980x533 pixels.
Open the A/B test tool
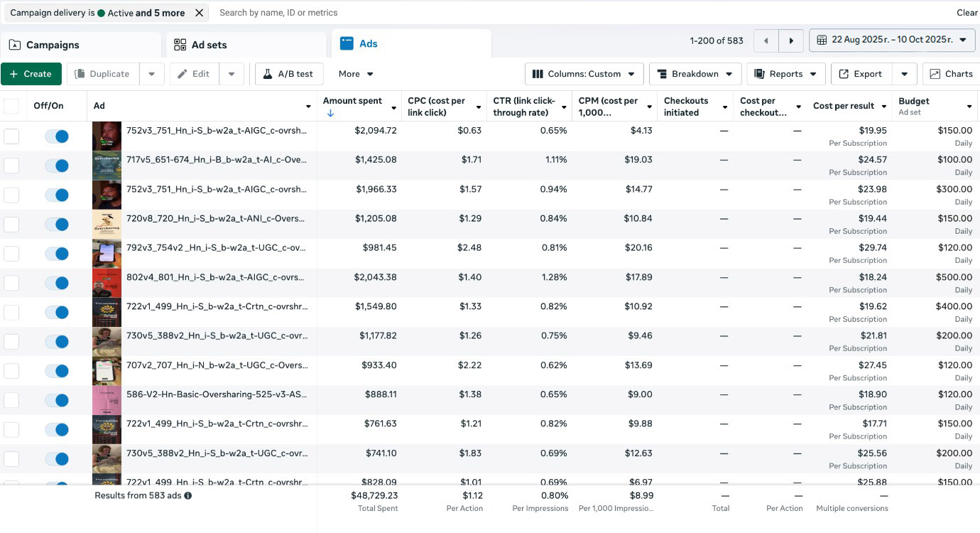point(288,74)
